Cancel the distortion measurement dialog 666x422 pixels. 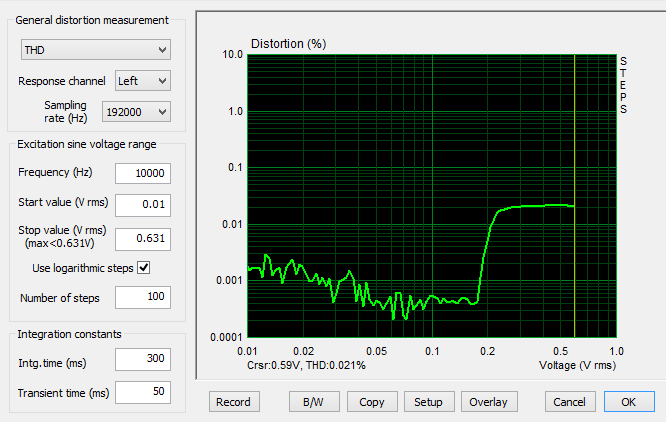coord(570,402)
